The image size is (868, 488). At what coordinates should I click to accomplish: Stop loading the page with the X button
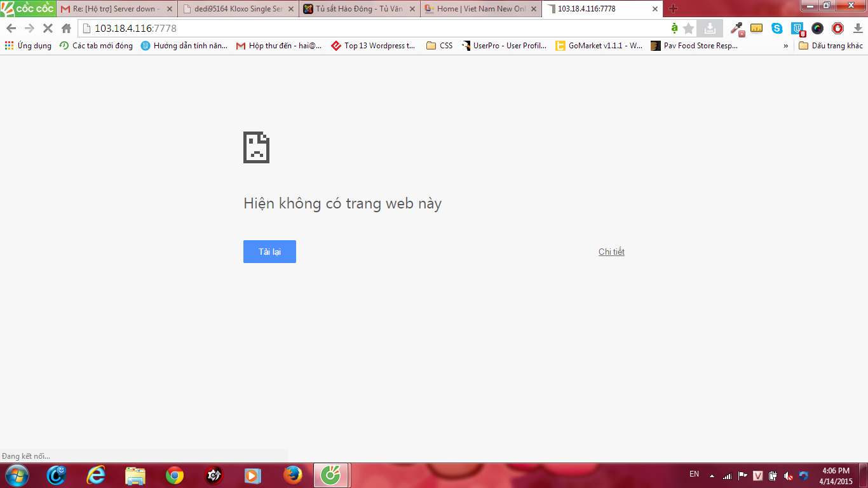(x=48, y=28)
